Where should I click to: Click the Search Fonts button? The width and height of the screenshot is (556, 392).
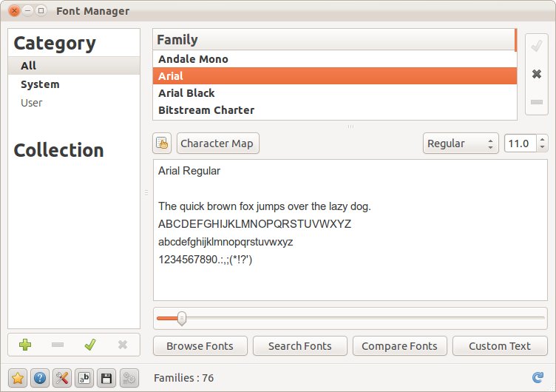(x=300, y=346)
